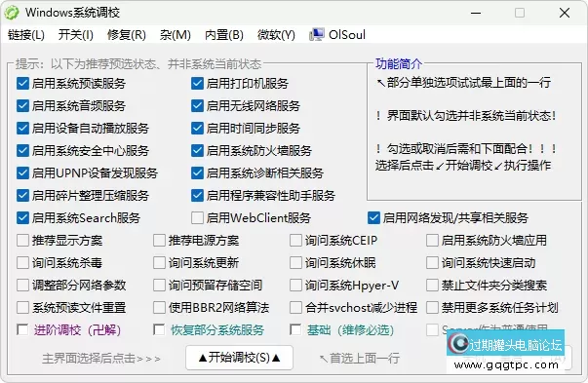Toggle 启用系统诊断相关服务 checkbox

click(197, 172)
